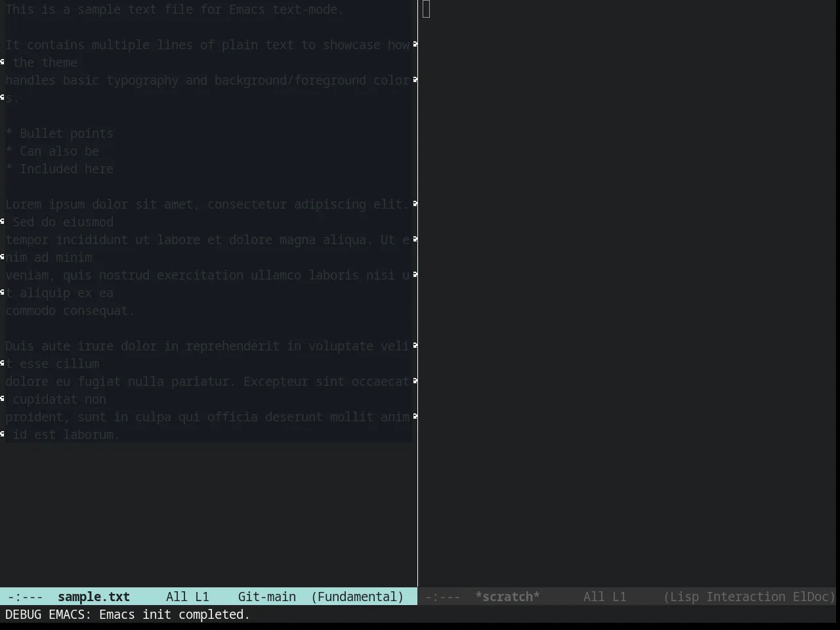Click the wrap arrow after 'showcase how'
This screenshot has width=840, height=630.
(x=415, y=44)
